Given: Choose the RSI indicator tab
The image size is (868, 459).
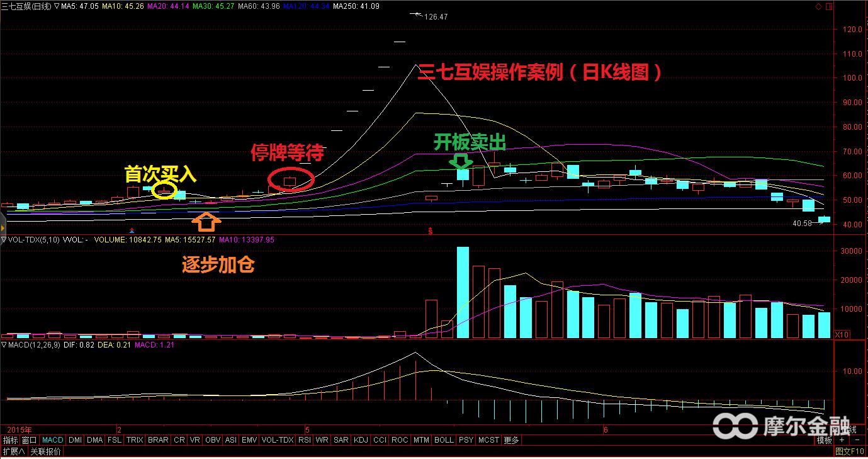Looking at the screenshot, I should click(305, 440).
